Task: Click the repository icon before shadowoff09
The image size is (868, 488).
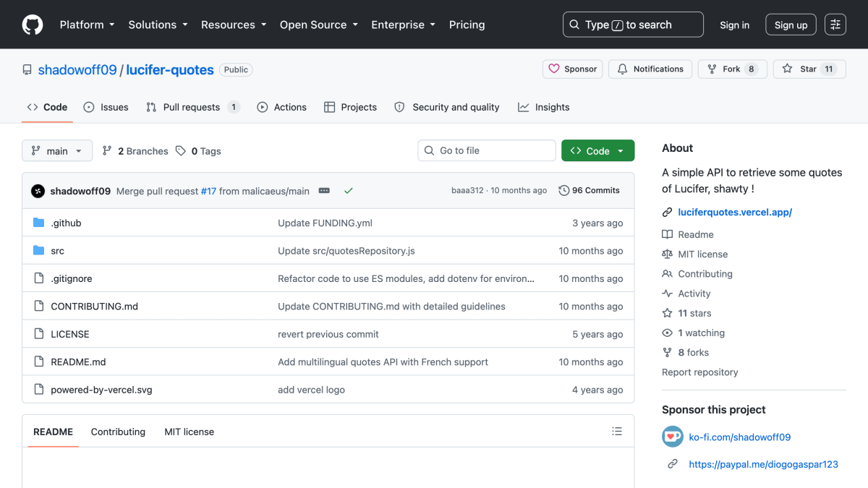Action: (27, 70)
